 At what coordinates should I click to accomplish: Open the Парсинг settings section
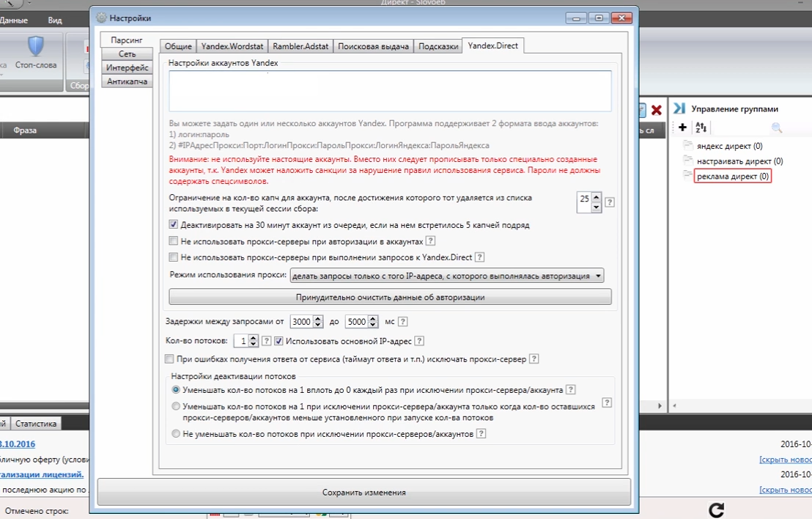click(x=126, y=40)
